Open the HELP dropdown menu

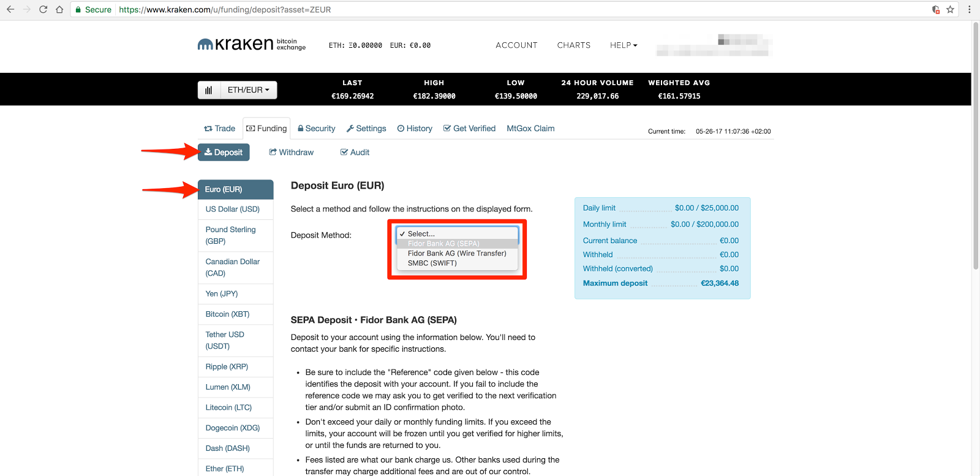pos(624,45)
